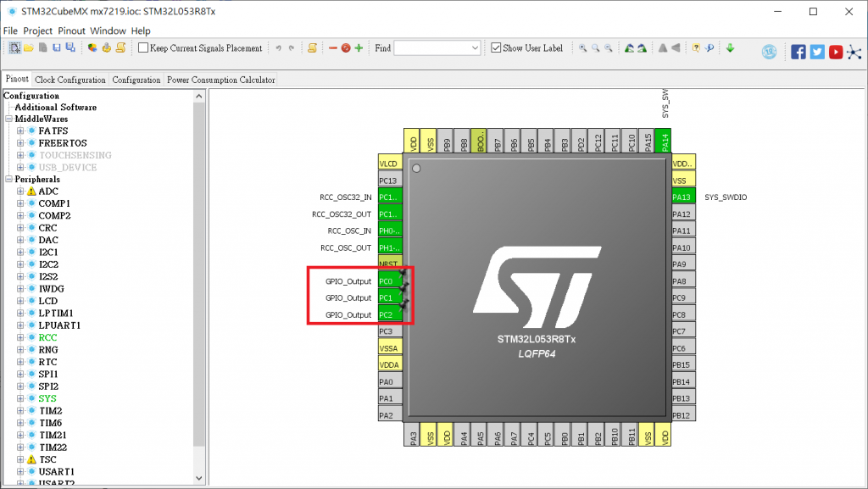The width and height of the screenshot is (868, 489).
Task: Click the flip horizontal triangle icon
Action: click(x=663, y=48)
